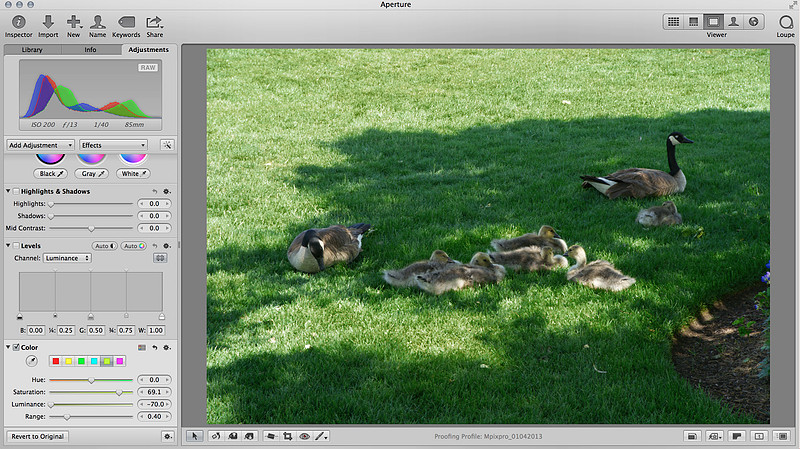Enable the Levels adjustment checkbox
This screenshot has width=800, height=449.
pyautogui.click(x=14, y=245)
